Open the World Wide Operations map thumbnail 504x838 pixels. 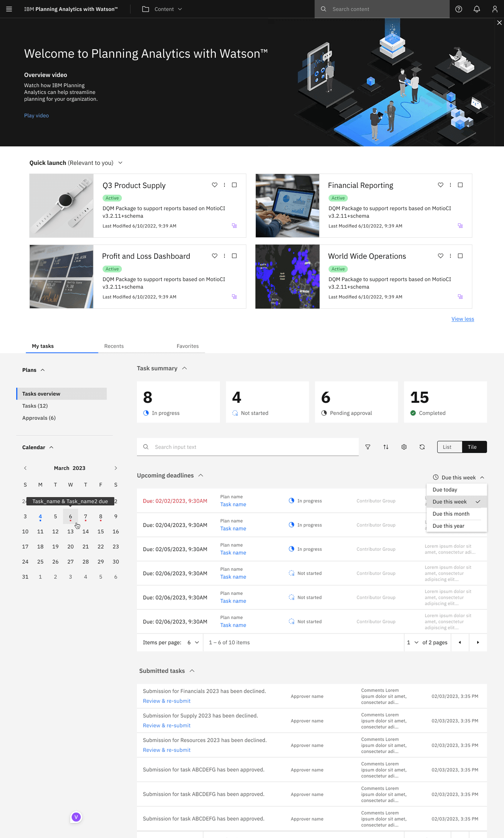[287, 277]
